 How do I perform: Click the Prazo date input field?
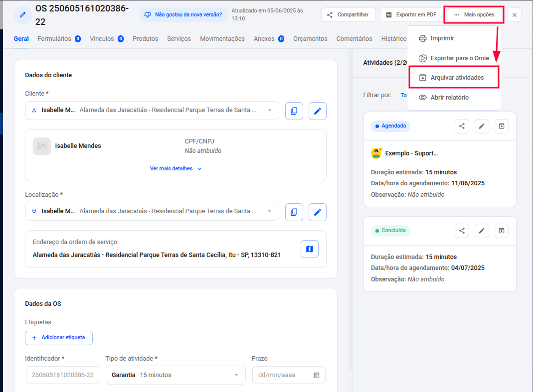(284, 375)
